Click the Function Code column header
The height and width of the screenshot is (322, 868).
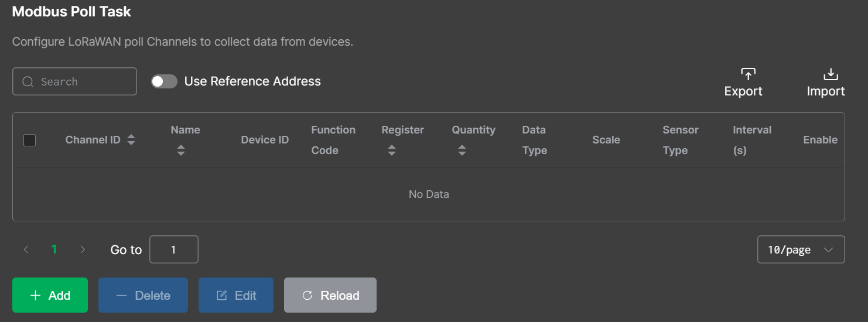(333, 140)
